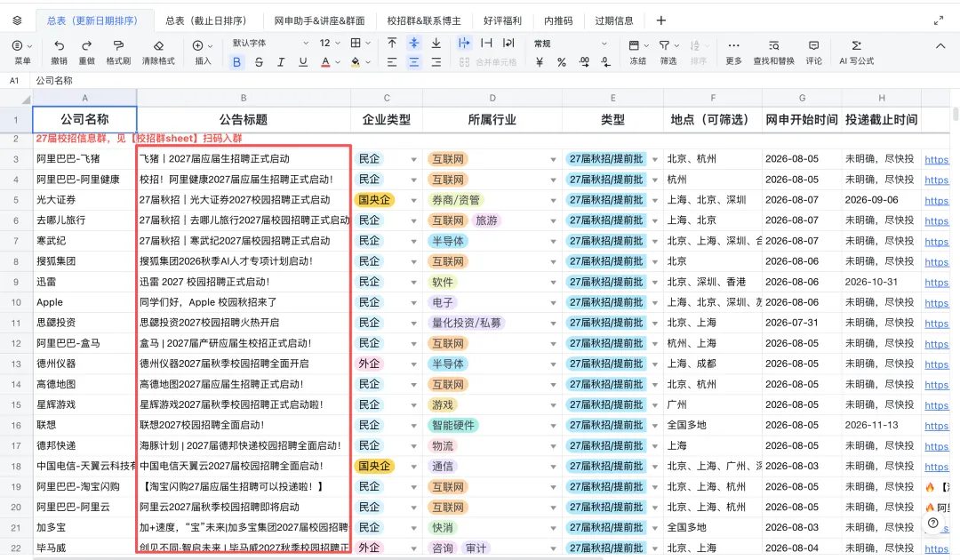The width and height of the screenshot is (960, 560).
Task: Open 外企 dropdown arrow in 德州仪器 row
Action: [x=414, y=364]
